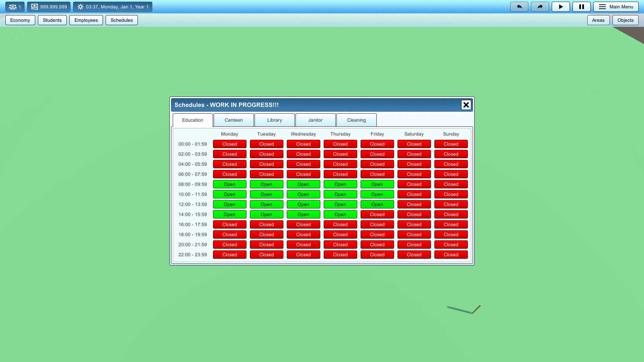Click the Objects button
The height and width of the screenshot is (362, 644).
point(625,20)
